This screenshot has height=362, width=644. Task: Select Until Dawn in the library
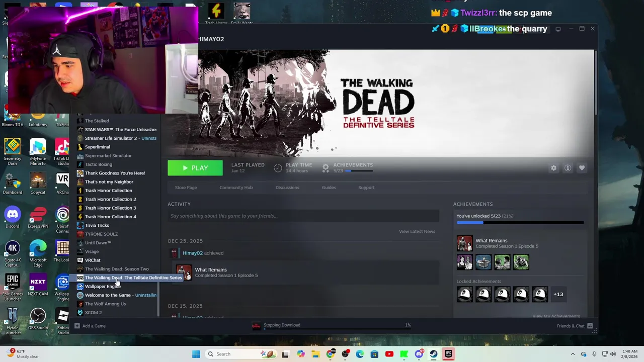(98, 243)
